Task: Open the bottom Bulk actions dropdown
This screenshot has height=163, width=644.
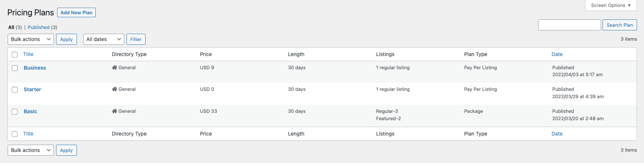Action: click(31, 150)
